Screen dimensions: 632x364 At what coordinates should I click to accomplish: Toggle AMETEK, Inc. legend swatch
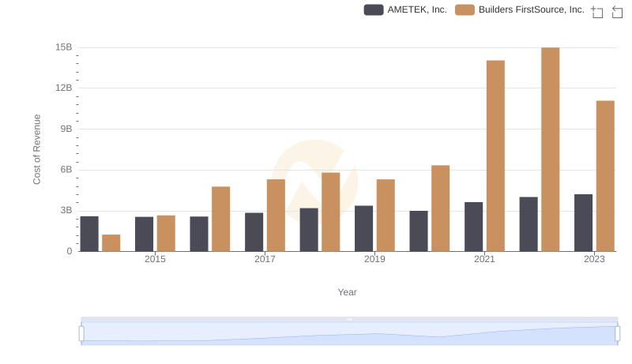[x=373, y=9]
